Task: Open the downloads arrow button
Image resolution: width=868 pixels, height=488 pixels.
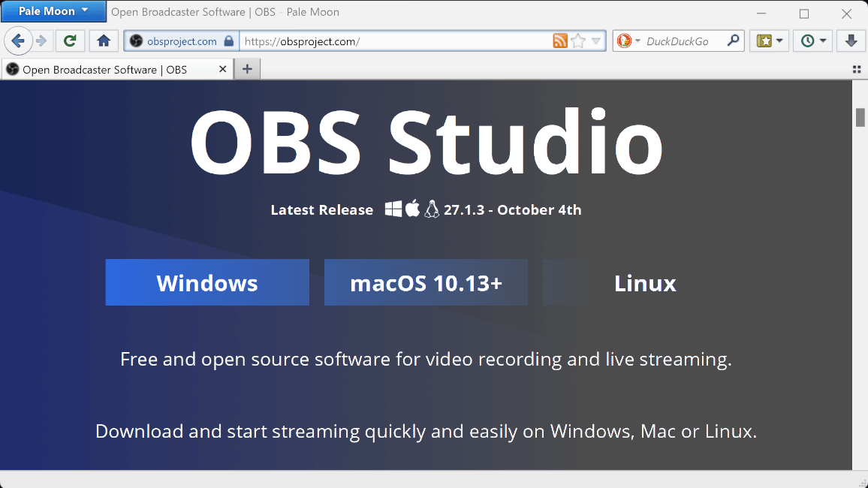Action: tap(851, 41)
